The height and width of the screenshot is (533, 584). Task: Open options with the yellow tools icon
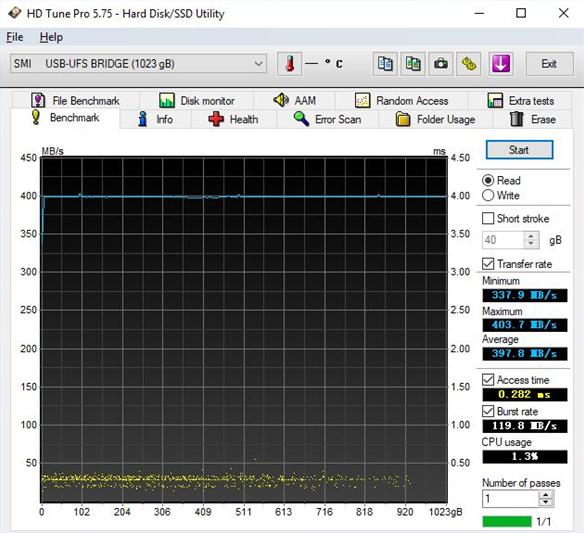[469, 64]
